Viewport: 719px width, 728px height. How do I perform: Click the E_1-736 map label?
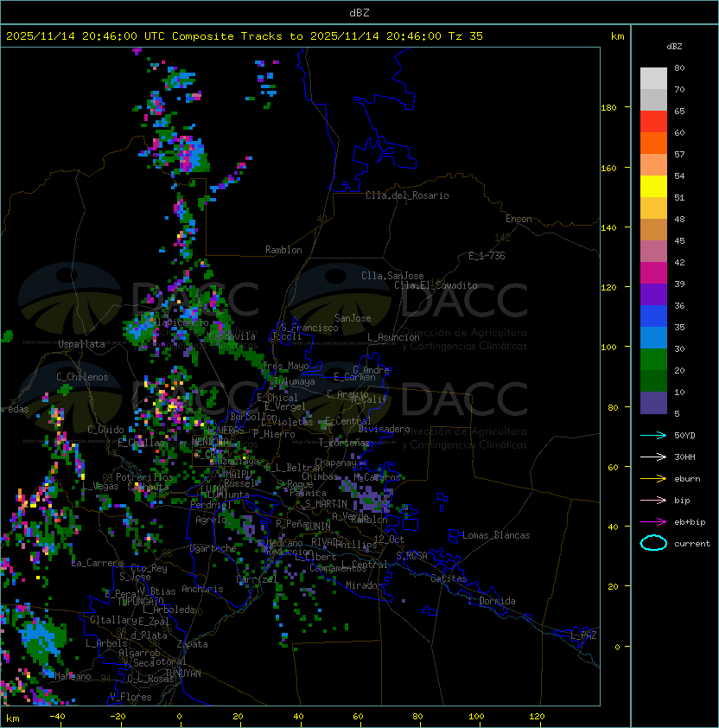(x=487, y=256)
